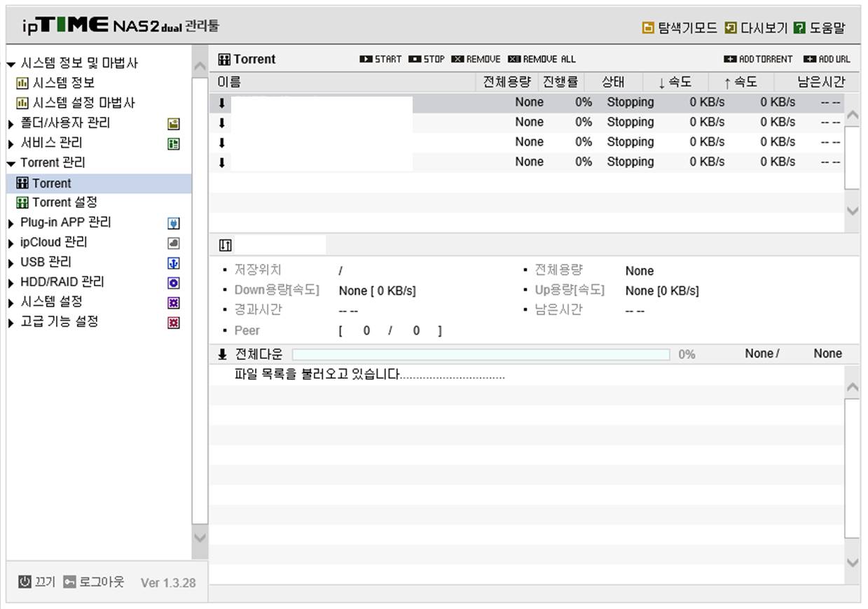The width and height of the screenshot is (868, 609).
Task: Click ADD TORRENT button
Action: pyautogui.click(x=759, y=59)
